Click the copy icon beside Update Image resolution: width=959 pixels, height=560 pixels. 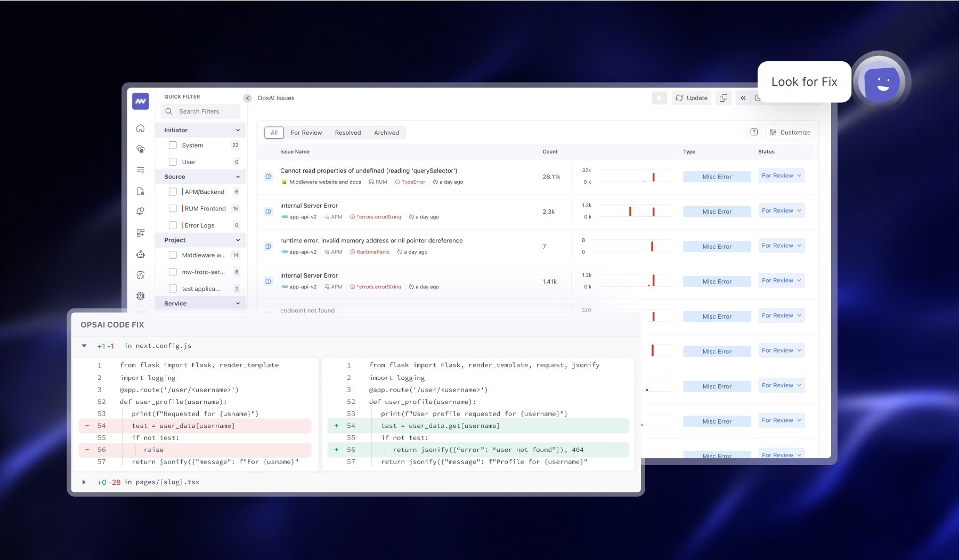(723, 98)
